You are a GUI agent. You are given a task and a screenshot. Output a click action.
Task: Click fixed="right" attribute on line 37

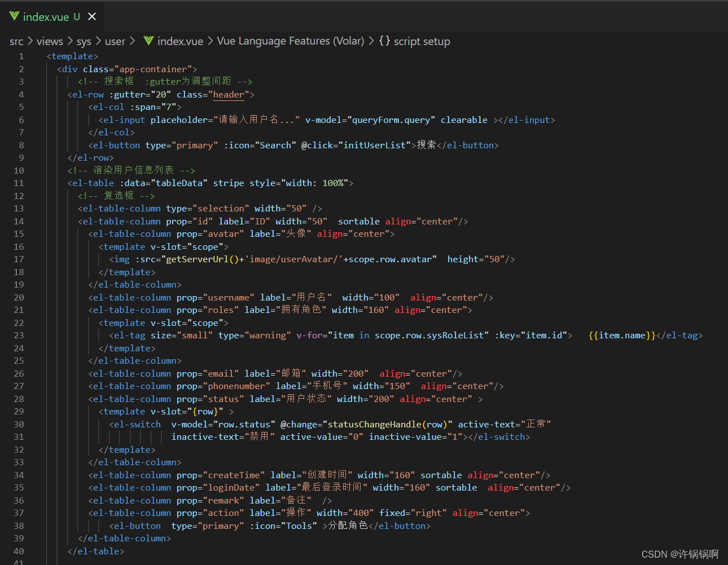click(413, 513)
